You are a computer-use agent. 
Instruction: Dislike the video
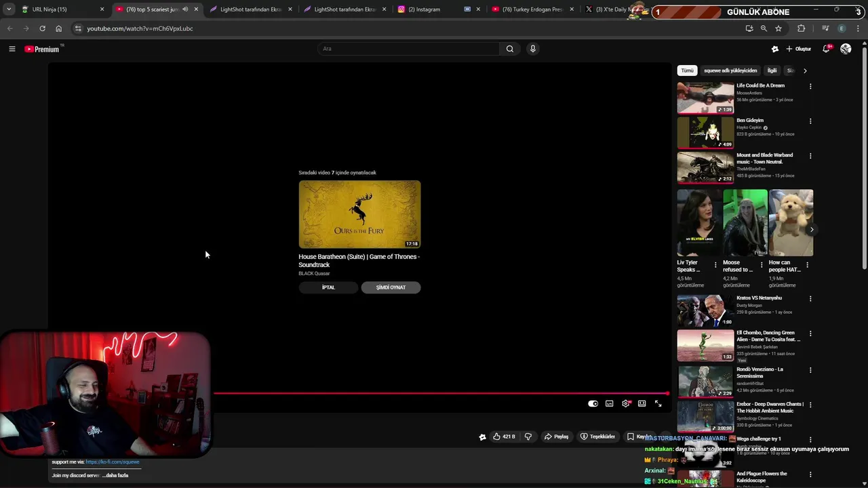pos(528,436)
